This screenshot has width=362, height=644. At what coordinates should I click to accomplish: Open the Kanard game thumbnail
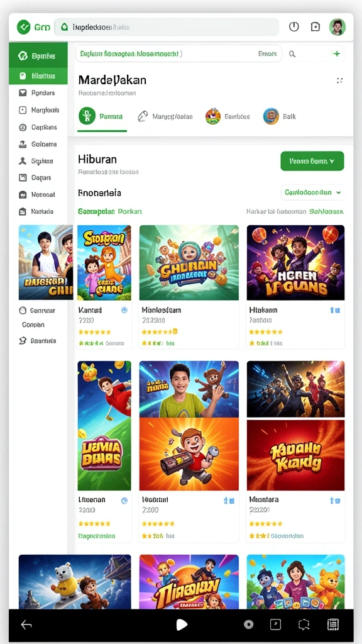tap(104, 262)
